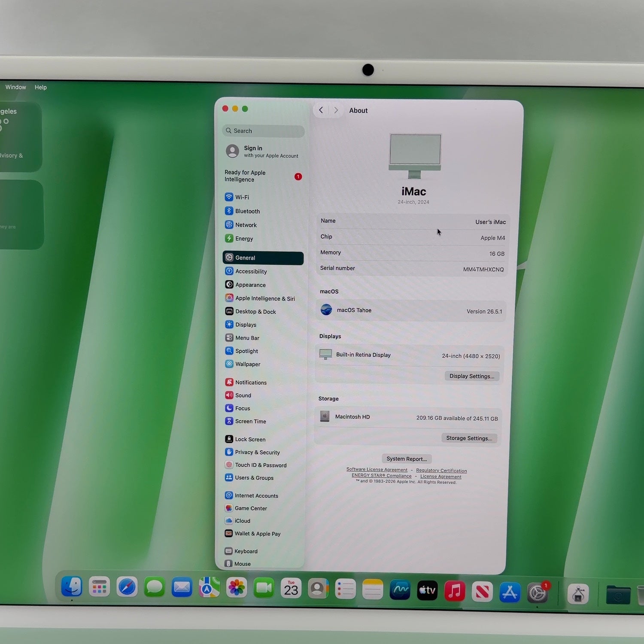Open App Store from the Dock
This screenshot has height=644, width=644.
[x=510, y=592]
